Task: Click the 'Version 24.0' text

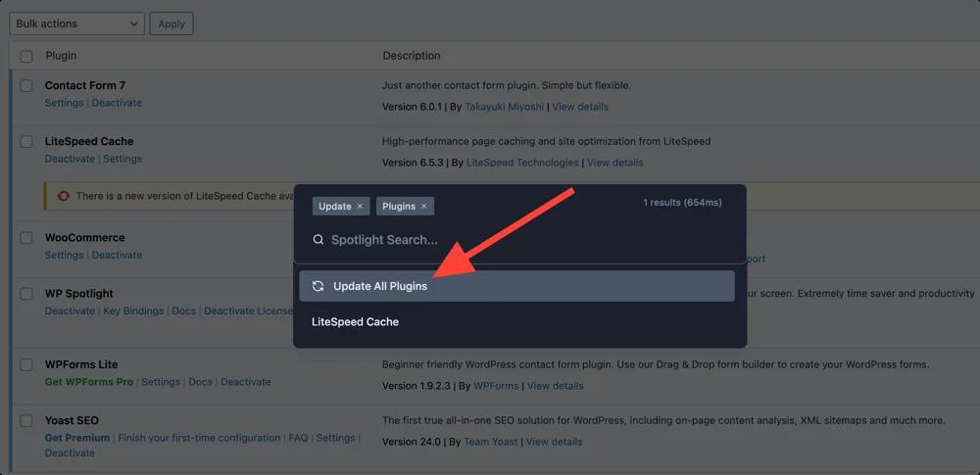Action: [x=412, y=442]
